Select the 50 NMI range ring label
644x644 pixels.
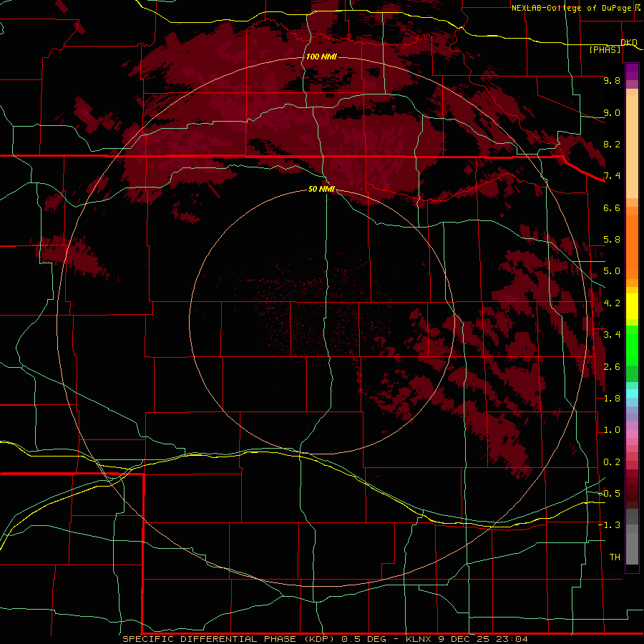(x=321, y=190)
